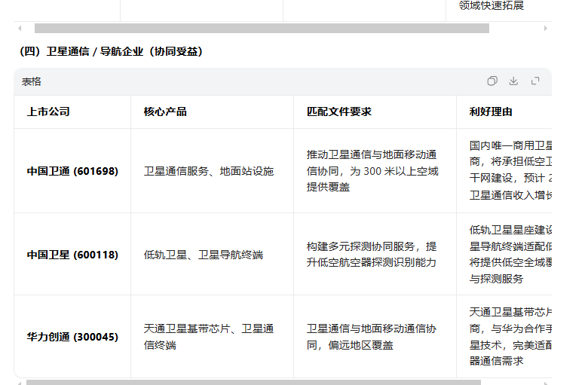Select the cell 华力创通 (300045)
588x385 pixels.
[x=72, y=337]
